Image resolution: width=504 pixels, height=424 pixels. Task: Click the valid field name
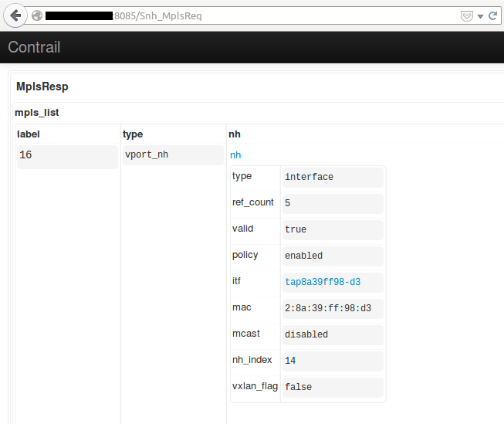pos(242,229)
